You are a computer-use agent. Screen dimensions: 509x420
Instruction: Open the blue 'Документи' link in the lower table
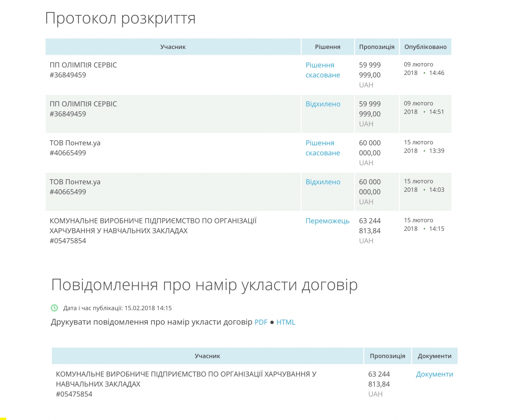[x=434, y=374]
